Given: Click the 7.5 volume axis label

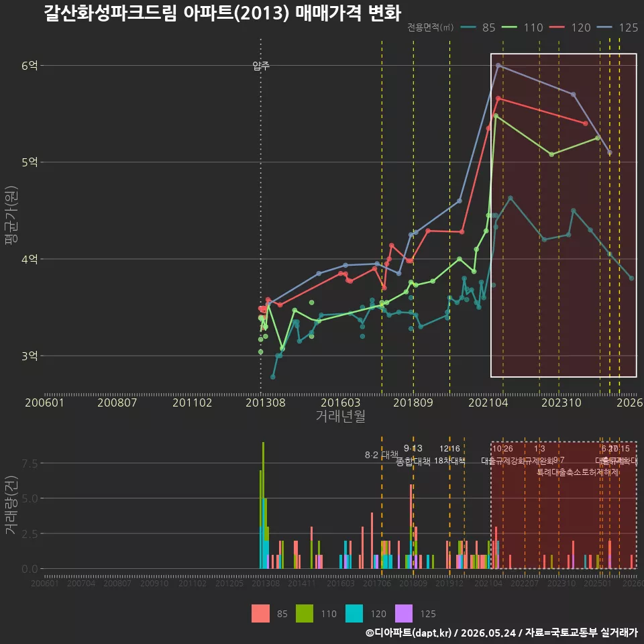Looking at the screenshot, I should coord(30,464).
